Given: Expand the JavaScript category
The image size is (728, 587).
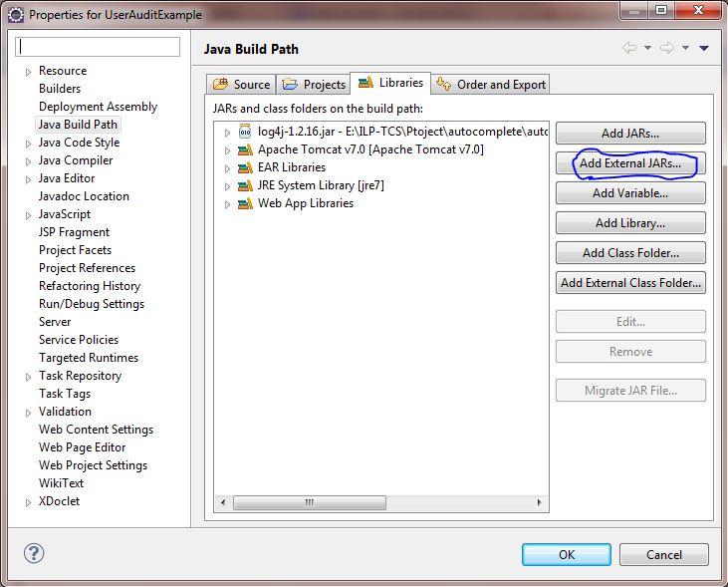Looking at the screenshot, I should point(28,215).
